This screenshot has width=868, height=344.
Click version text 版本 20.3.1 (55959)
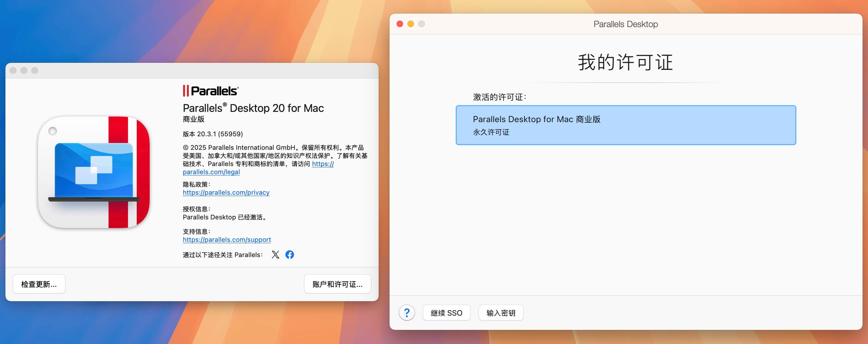pyautogui.click(x=213, y=134)
